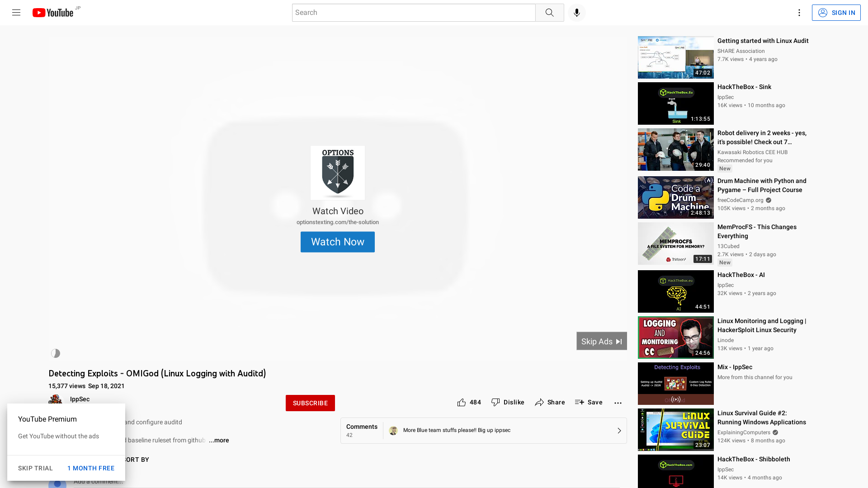Select 1 MONTH FREE offer
The height and width of the screenshot is (488, 868).
[x=91, y=468]
